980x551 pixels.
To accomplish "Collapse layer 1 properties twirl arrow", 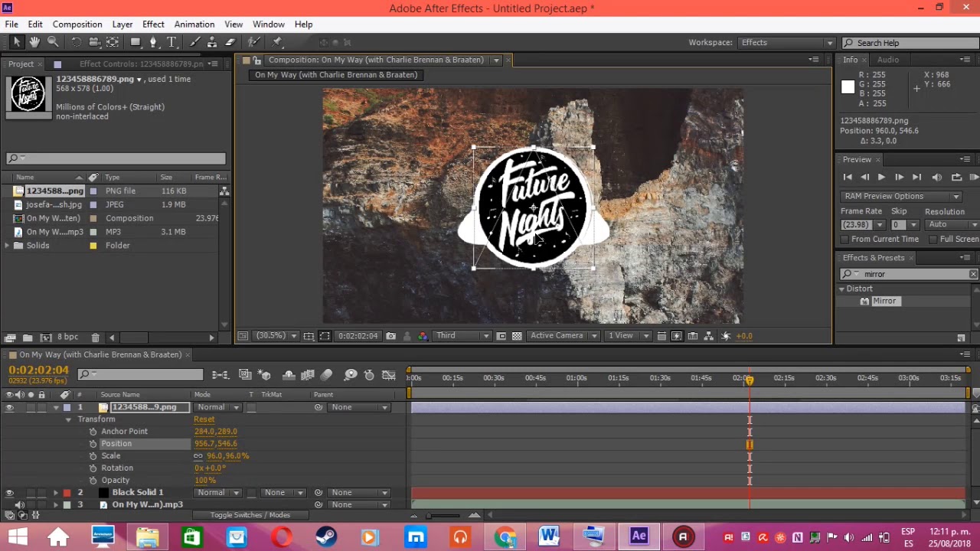I will click(x=56, y=408).
